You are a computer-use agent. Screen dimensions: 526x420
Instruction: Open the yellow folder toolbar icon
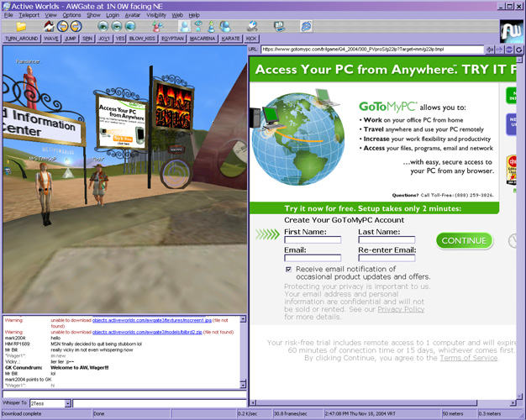(21, 26)
